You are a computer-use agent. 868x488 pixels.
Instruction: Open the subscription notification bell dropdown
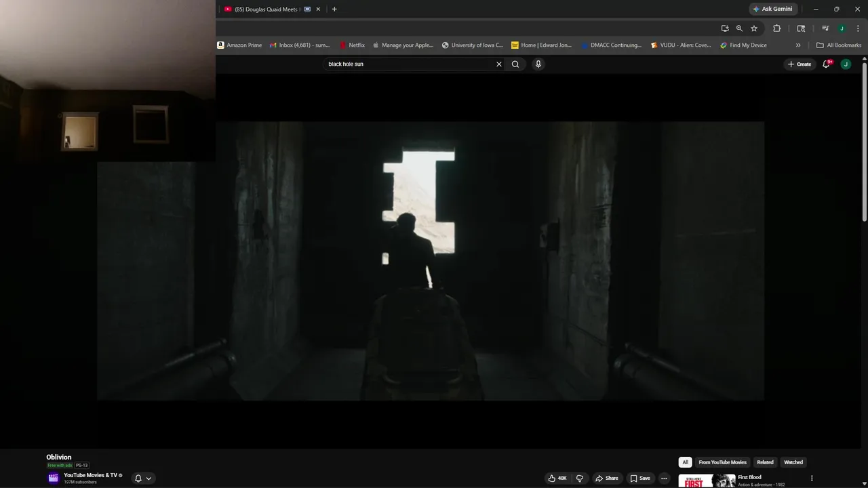[143, 479]
